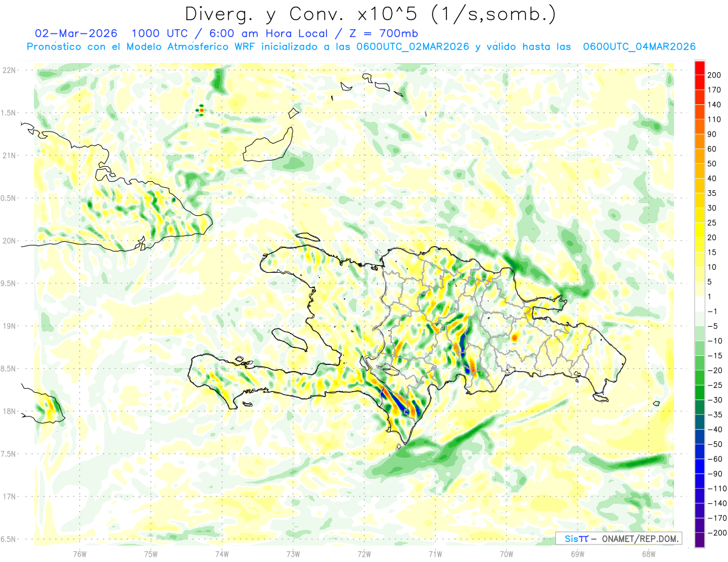
Task: Click the dark purple band below the -200 label
Action: [x=699, y=541]
